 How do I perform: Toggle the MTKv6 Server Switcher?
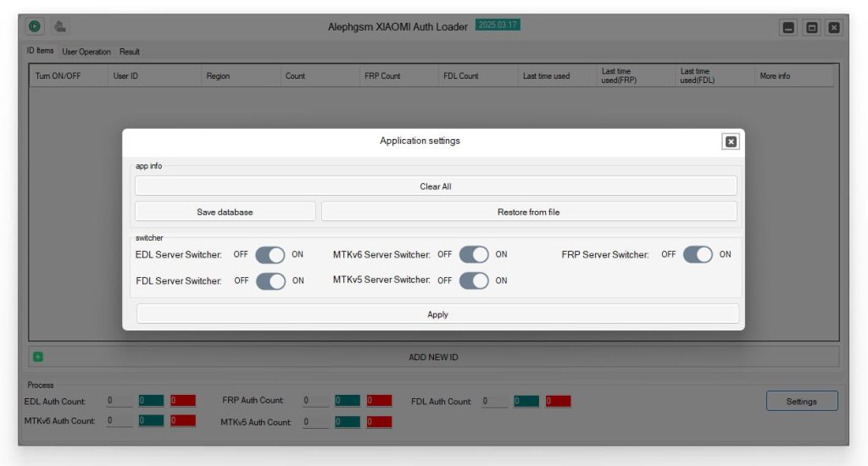[474, 254]
